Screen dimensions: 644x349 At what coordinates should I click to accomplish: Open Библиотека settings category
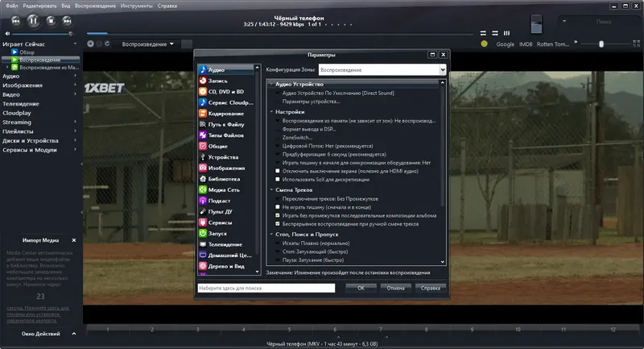[225, 179]
